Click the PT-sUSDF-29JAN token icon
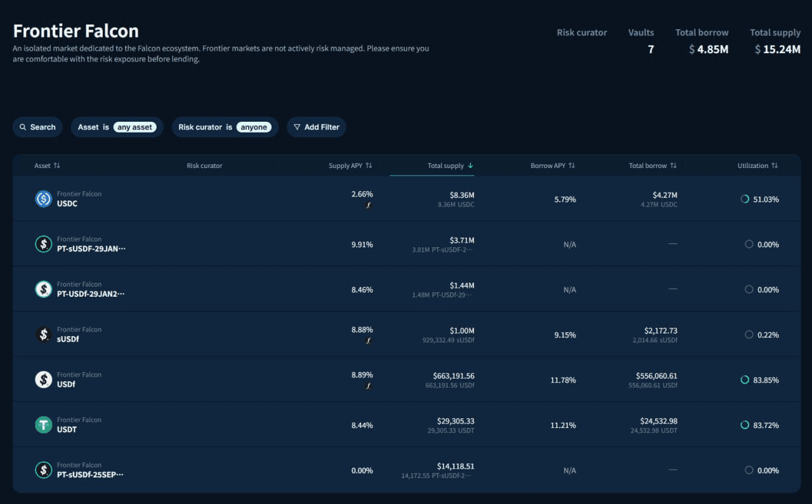 coord(43,244)
